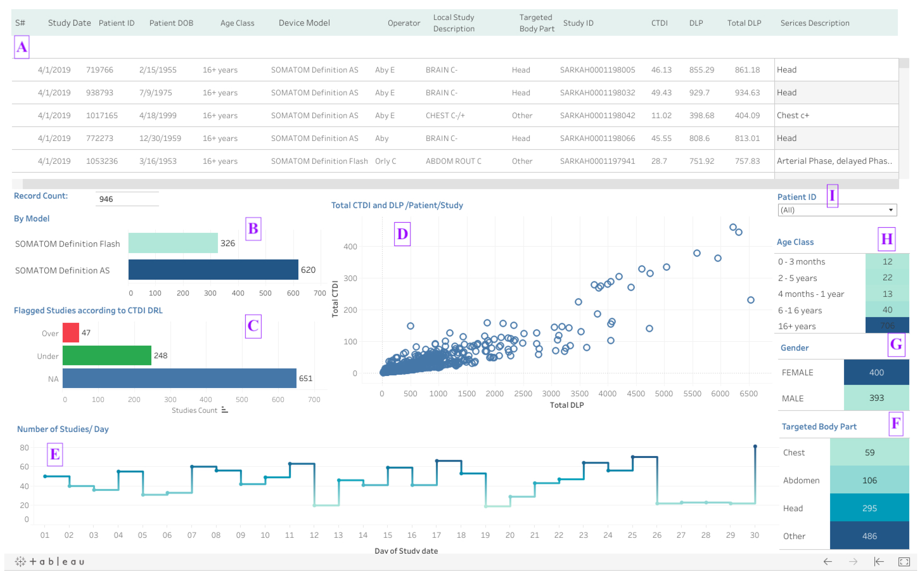The height and width of the screenshot is (577, 924).
Task: Click the Study Date column header
Action: point(69,23)
